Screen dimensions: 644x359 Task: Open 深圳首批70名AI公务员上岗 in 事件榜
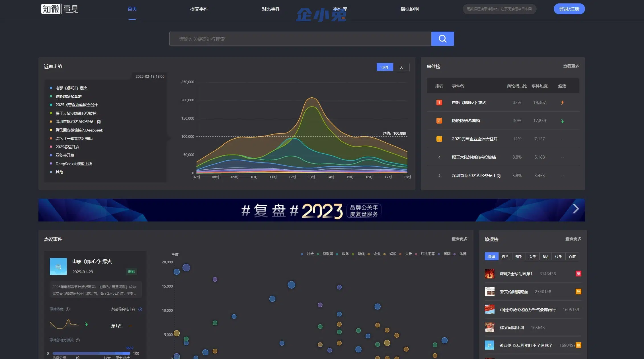(x=476, y=176)
